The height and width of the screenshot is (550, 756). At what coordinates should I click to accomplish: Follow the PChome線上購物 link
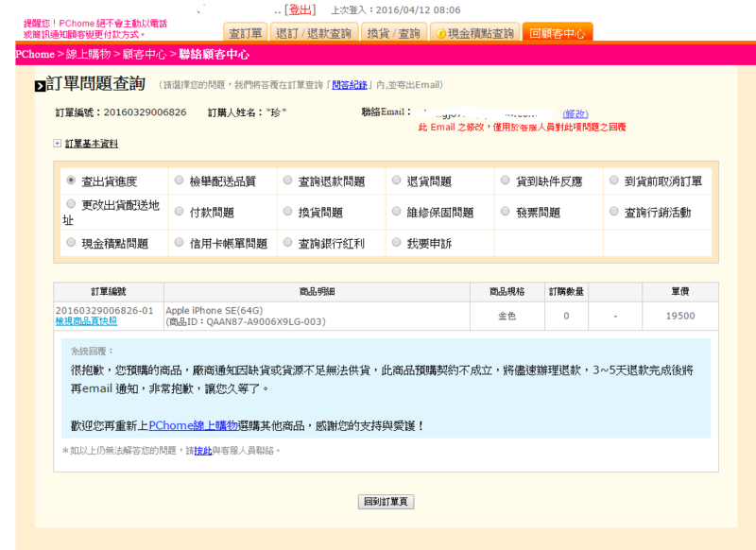click(194, 425)
